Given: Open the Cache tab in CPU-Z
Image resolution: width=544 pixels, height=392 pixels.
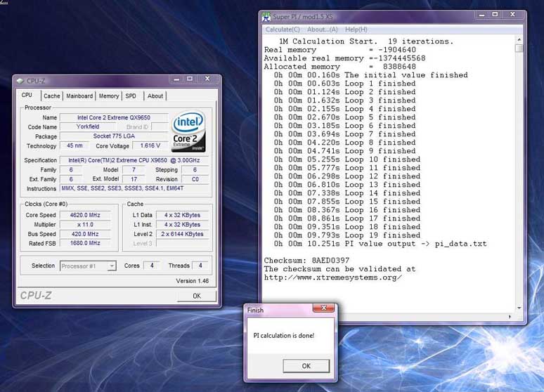Looking at the screenshot, I should (x=52, y=96).
